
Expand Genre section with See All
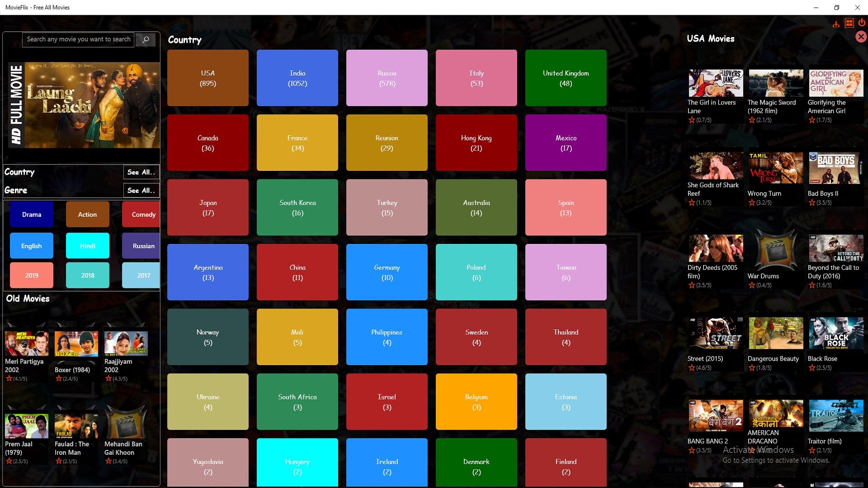click(141, 189)
